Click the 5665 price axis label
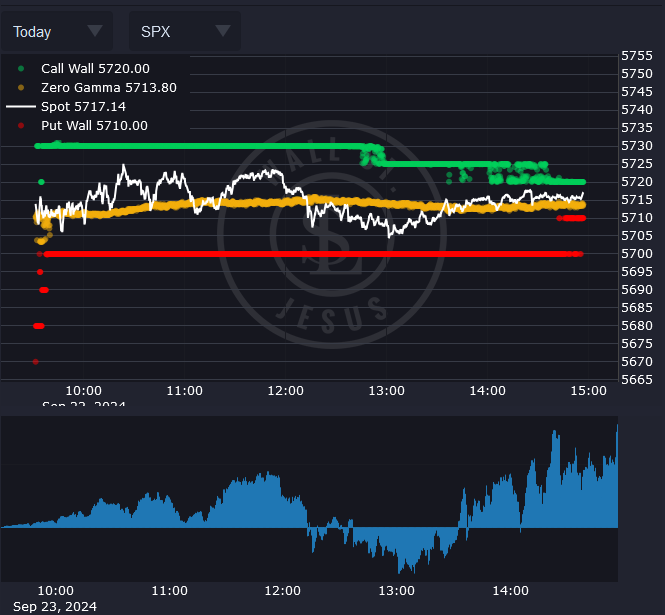The width and height of the screenshot is (665, 615). [x=637, y=380]
